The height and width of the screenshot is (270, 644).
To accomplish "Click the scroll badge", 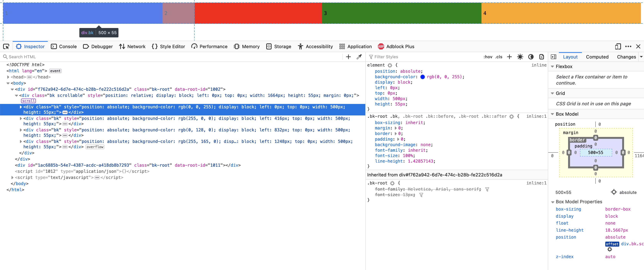I will pyautogui.click(x=29, y=101).
